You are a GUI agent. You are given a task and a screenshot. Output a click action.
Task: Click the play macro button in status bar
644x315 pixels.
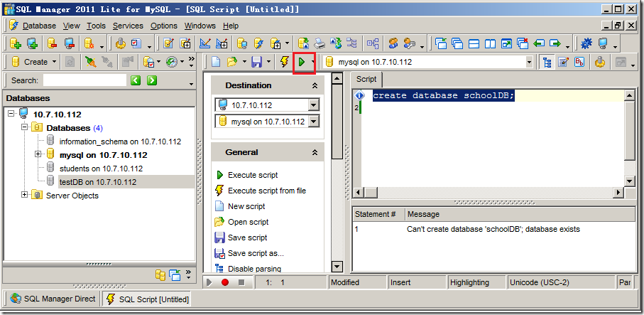click(x=209, y=282)
